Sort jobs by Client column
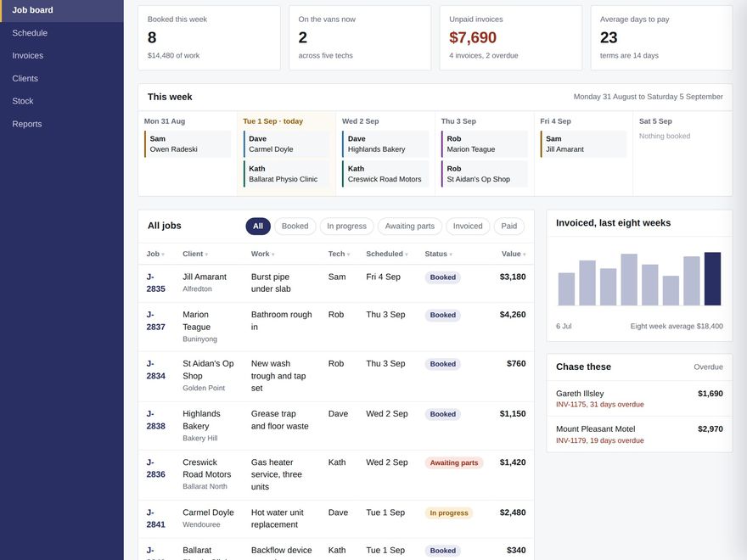The width and height of the screenshot is (747, 560). click(x=195, y=254)
